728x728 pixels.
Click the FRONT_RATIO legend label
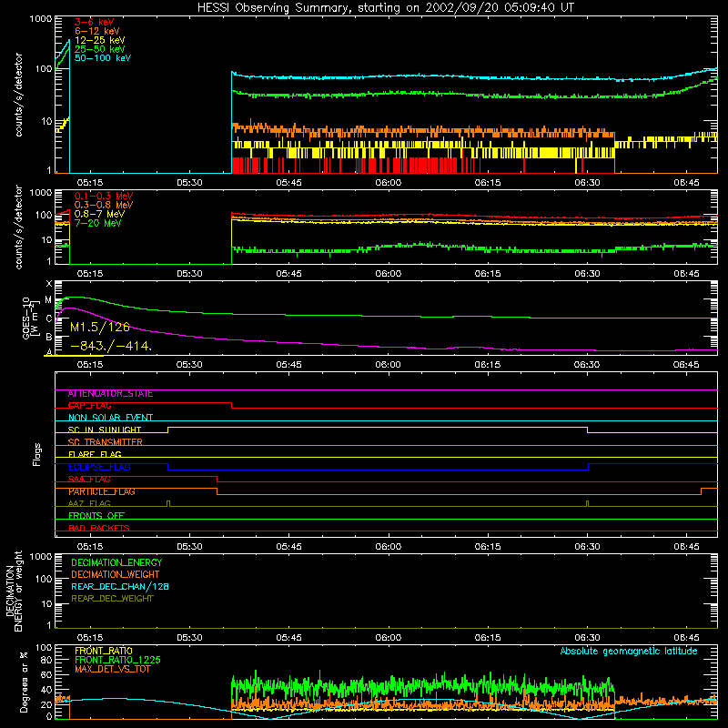(x=104, y=651)
